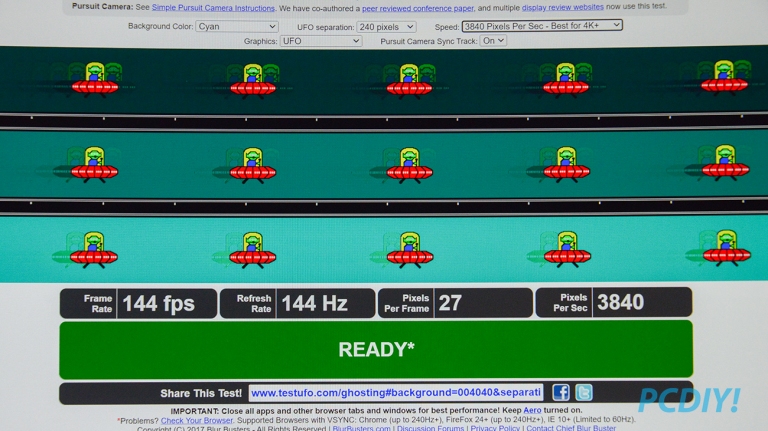Screen dimensions: 768x431
Task: Open the Simple Pursuit Camera Instructions link
Action: coord(213,8)
